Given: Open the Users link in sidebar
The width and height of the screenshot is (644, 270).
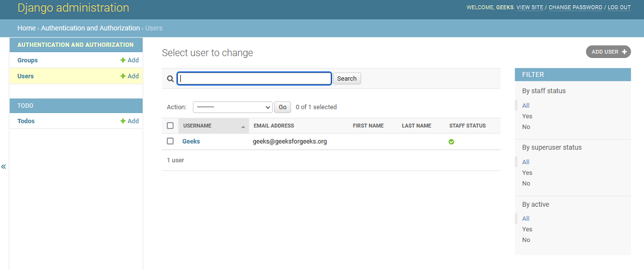Looking at the screenshot, I should (25, 76).
